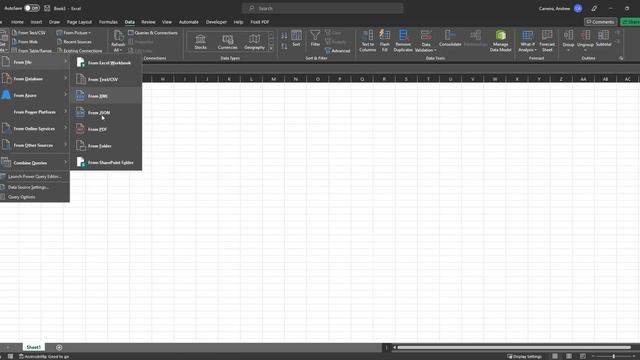Expand the From Power Platform submenu
The image size is (640, 360).
click(35, 112)
